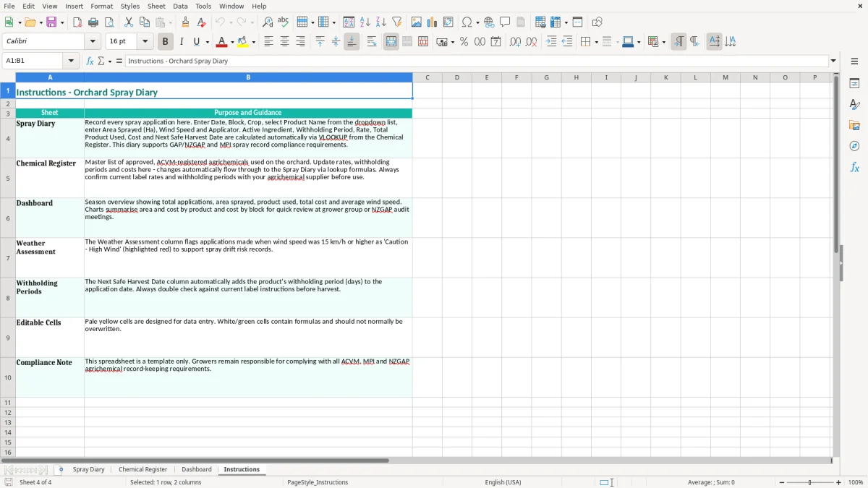
Task: Click the Insert Chart icon
Action: click(x=433, y=22)
